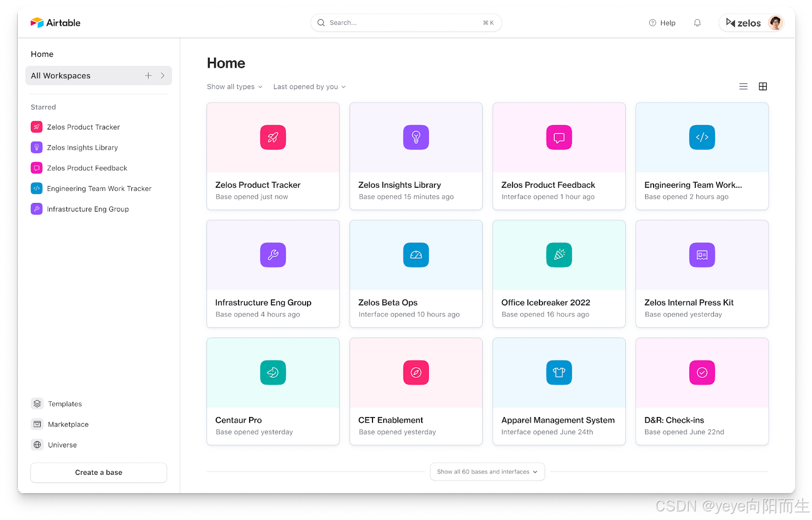Click the Marketplace store icon
Image resolution: width=812 pixels, height=520 pixels.
[x=37, y=424]
